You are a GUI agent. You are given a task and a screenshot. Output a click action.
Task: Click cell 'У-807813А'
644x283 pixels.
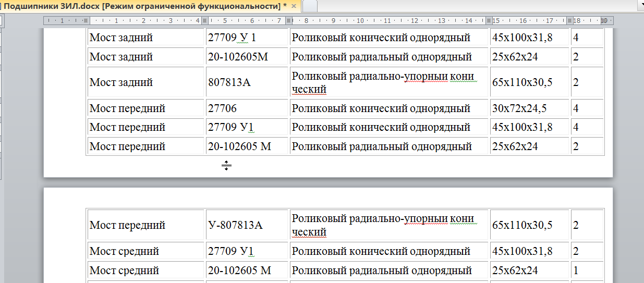[247, 225]
